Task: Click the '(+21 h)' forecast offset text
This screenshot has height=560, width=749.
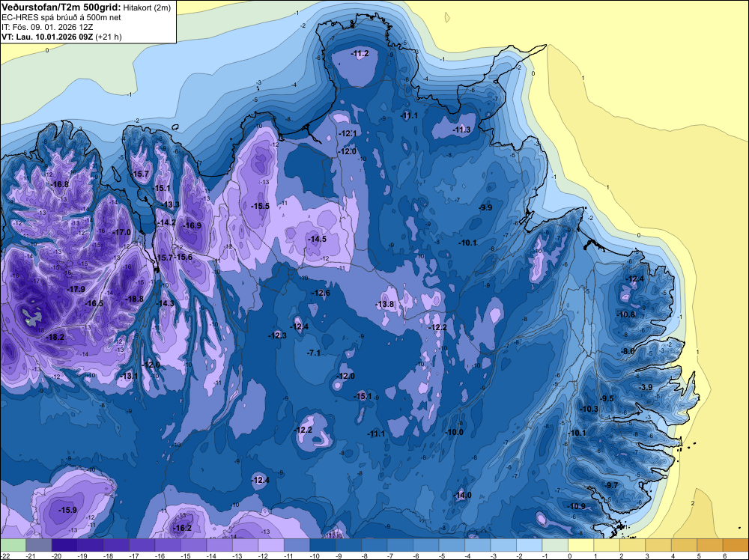Action: 109,37
